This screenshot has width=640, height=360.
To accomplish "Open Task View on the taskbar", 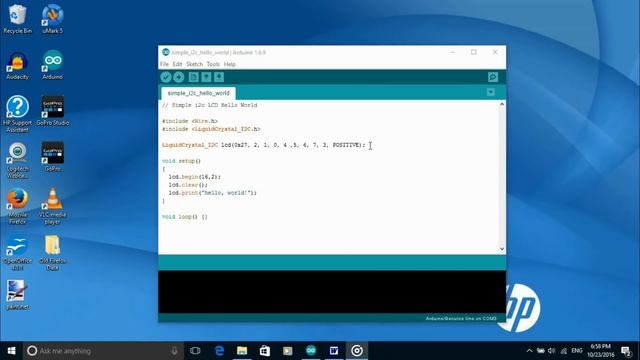I will (x=195, y=351).
